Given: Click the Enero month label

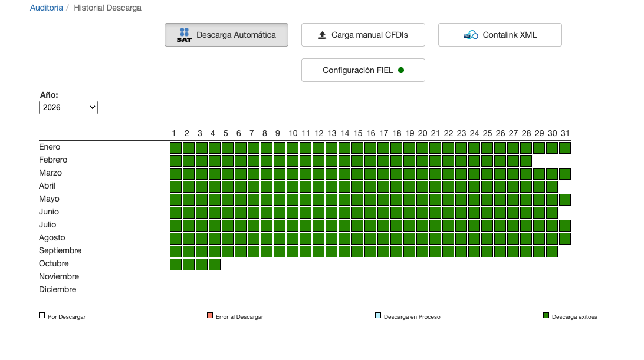Looking at the screenshot, I should tap(50, 147).
